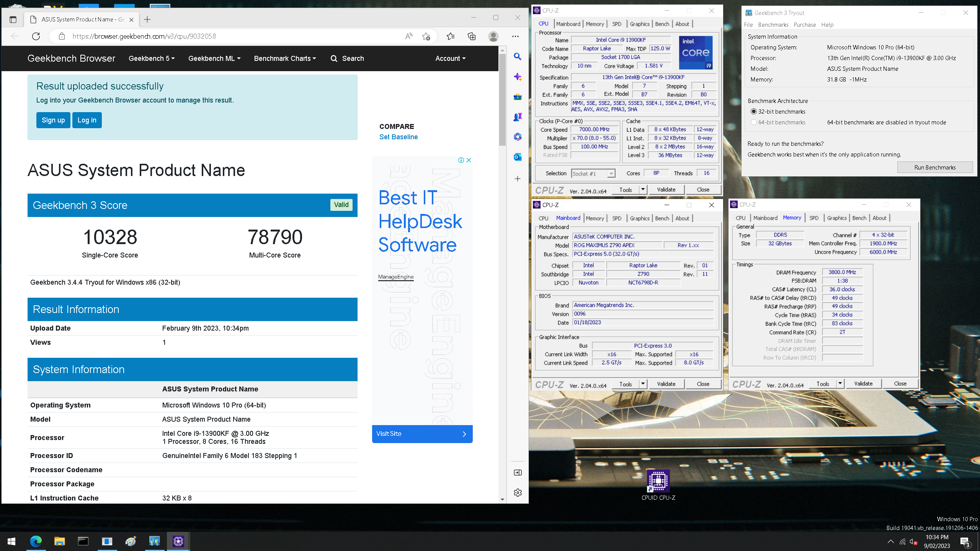Open the Tools briefcase icon in sidebar

pyautogui.click(x=518, y=97)
